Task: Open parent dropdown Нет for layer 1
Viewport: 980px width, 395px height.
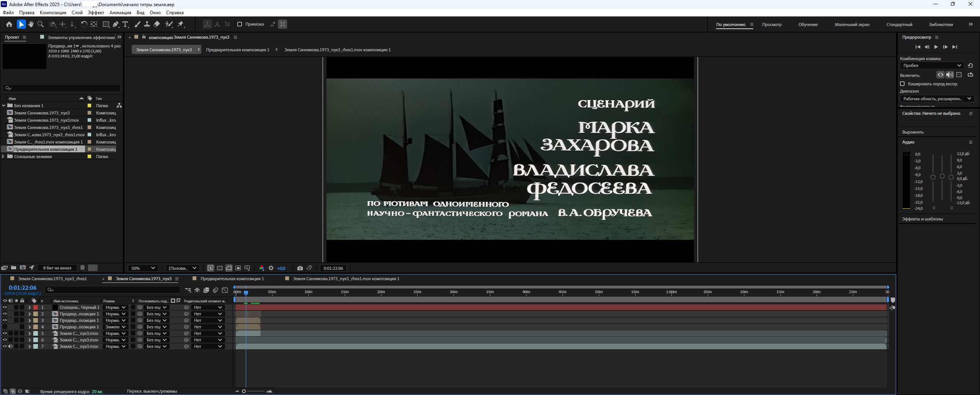Action: 208,307
